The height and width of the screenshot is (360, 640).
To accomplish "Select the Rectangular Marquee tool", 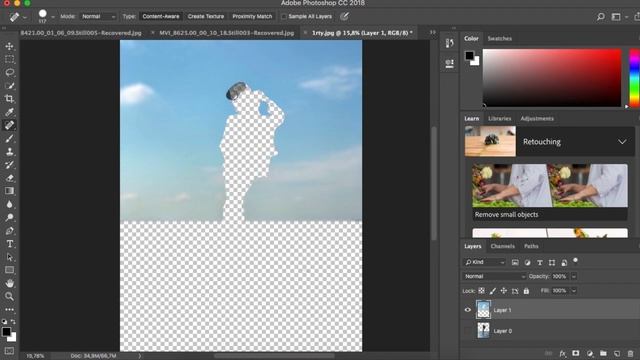I will (x=9, y=59).
